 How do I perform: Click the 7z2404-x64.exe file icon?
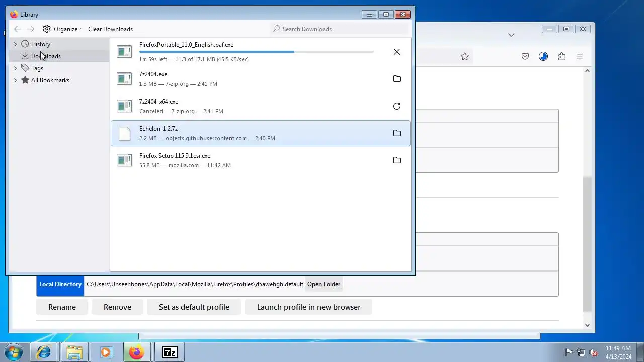tap(124, 106)
